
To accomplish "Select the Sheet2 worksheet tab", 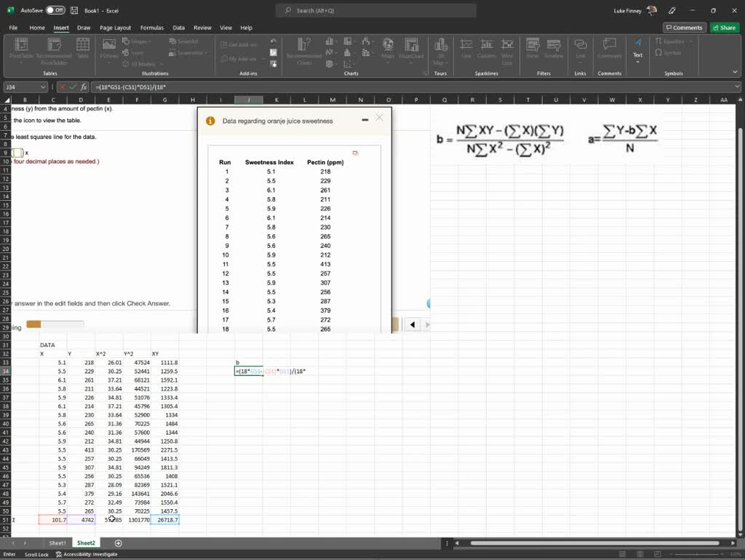I will pyautogui.click(x=86, y=543).
